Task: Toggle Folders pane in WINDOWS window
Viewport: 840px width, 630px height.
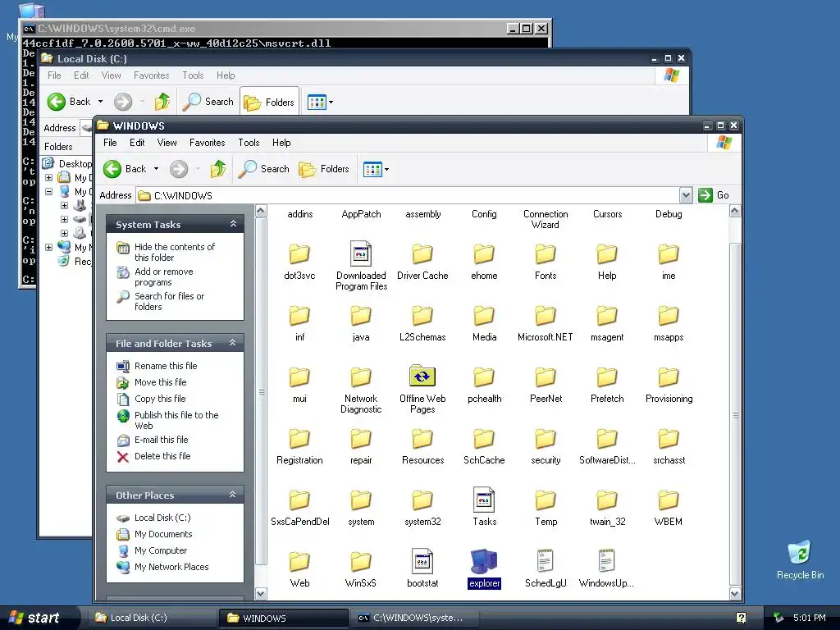Action: tap(324, 169)
